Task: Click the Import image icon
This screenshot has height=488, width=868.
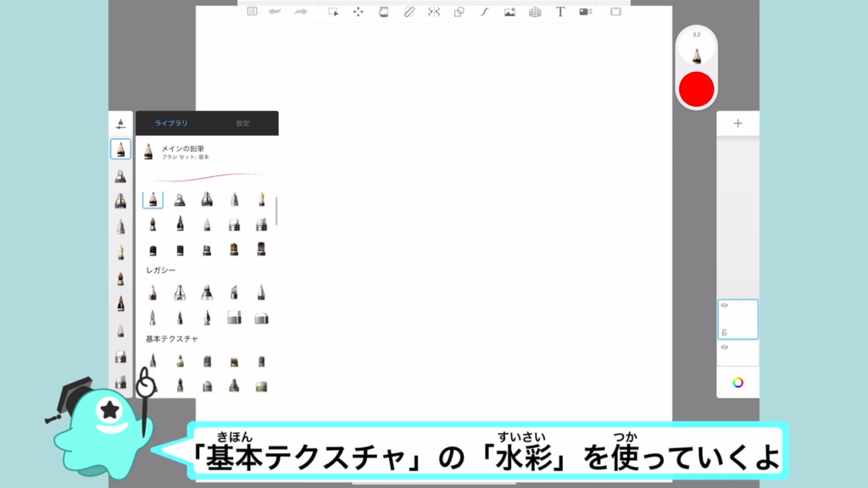Action: 509,12
